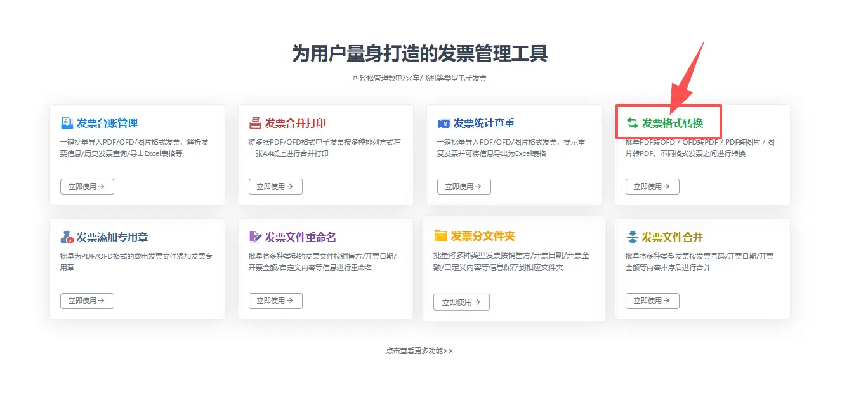The image size is (868, 402).
Task: Click the 发票文件合并 merge icon
Action: [x=632, y=237]
